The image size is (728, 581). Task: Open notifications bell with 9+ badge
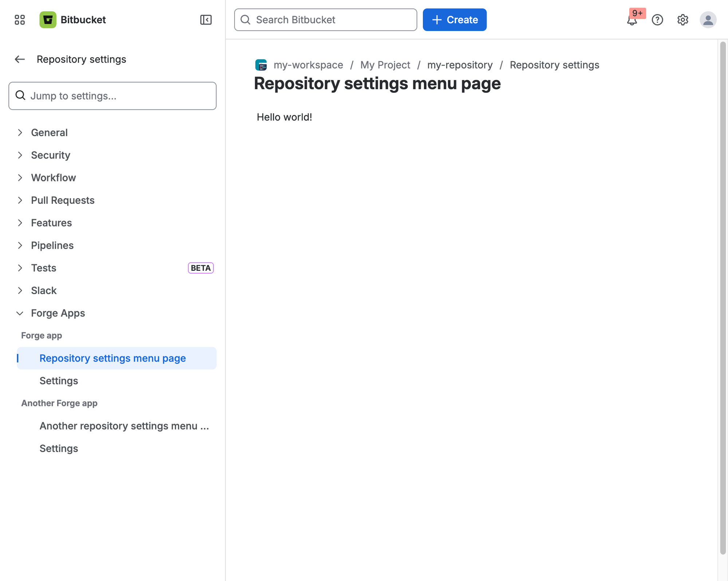632,20
